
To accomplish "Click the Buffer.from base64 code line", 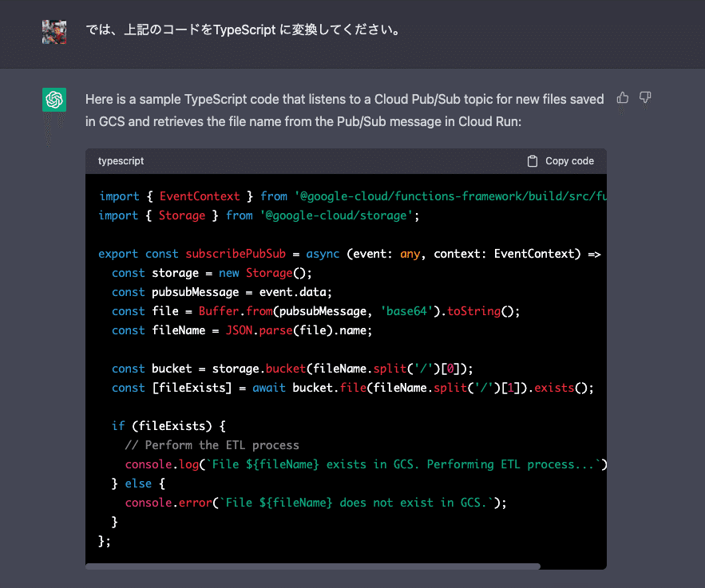I will point(315,311).
